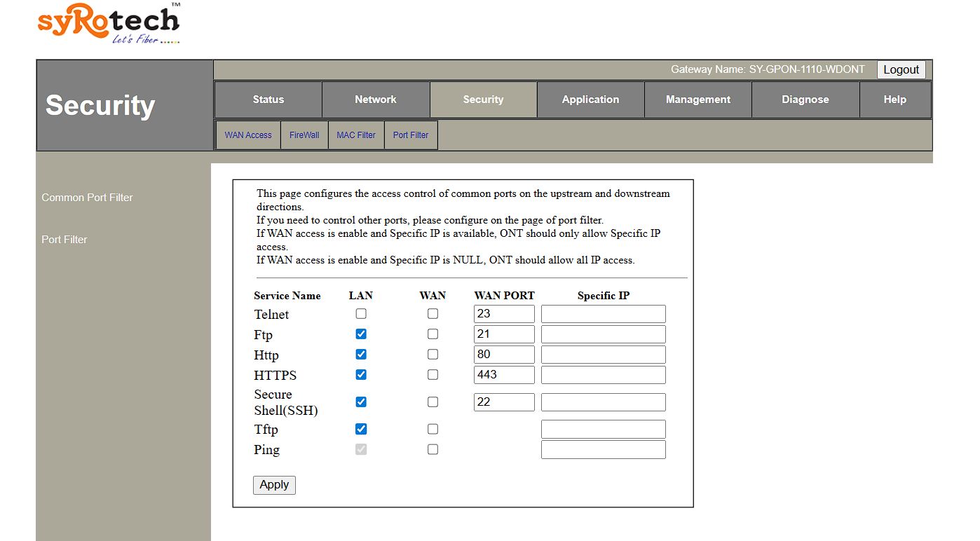Viewport: 980px width, 541px height.
Task: Enable WAN access for Http
Action: (433, 355)
